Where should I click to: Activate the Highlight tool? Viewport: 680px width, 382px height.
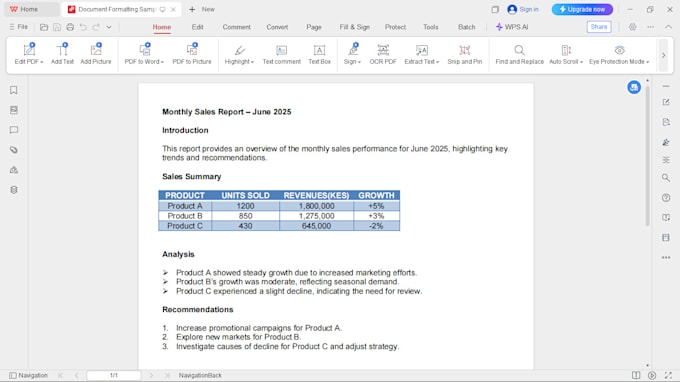239,54
